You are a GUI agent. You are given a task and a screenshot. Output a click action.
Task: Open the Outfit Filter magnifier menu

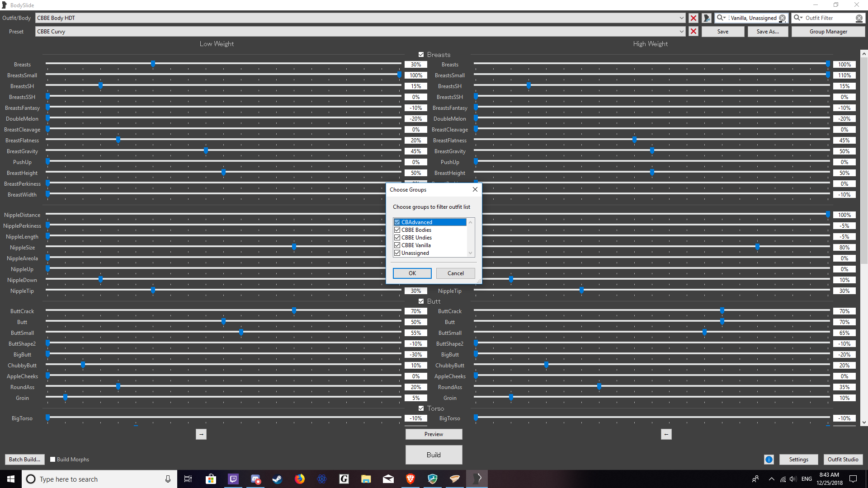[798, 18]
